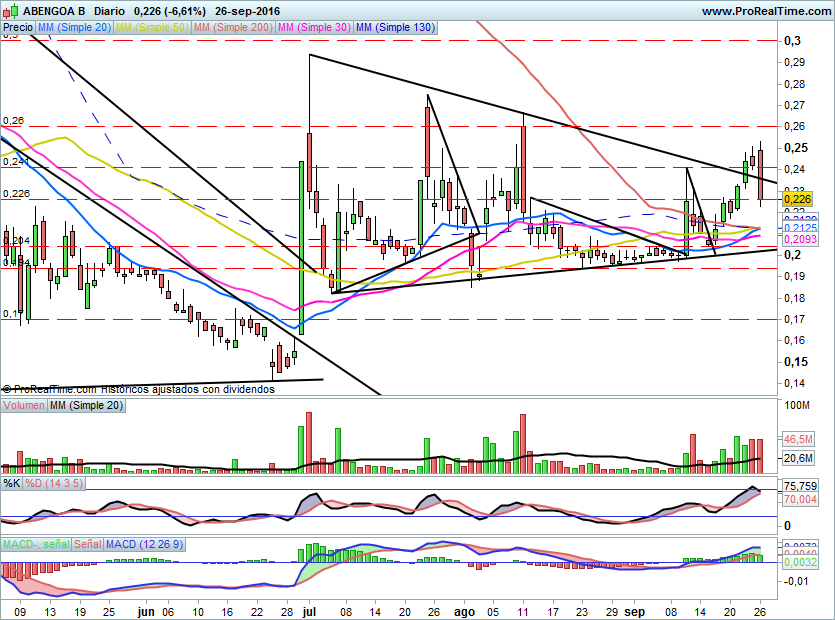This screenshot has width=835, height=620.
Task: Select the MM (Simple 130) label
Action: coord(396,28)
